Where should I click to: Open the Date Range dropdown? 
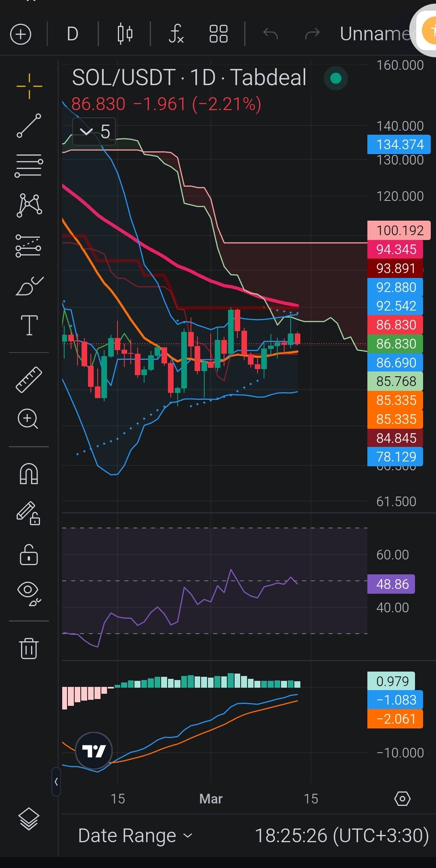(135, 836)
